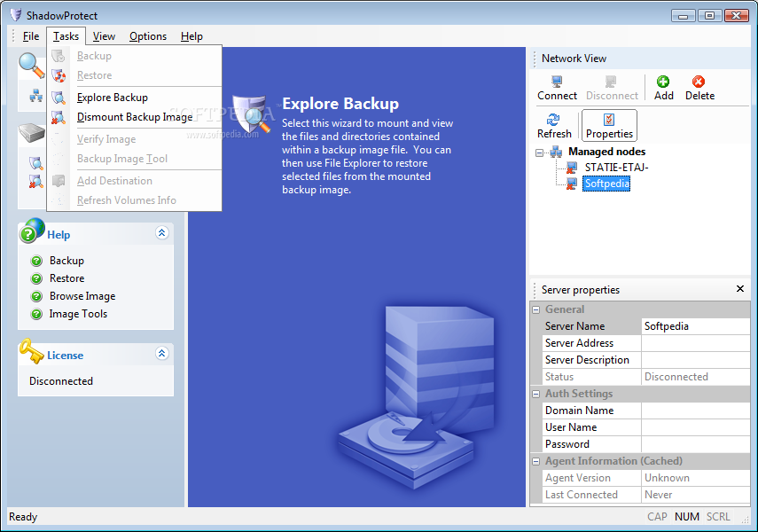Click the red Delete node icon
The width and height of the screenshot is (758, 532).
[699, 82]
